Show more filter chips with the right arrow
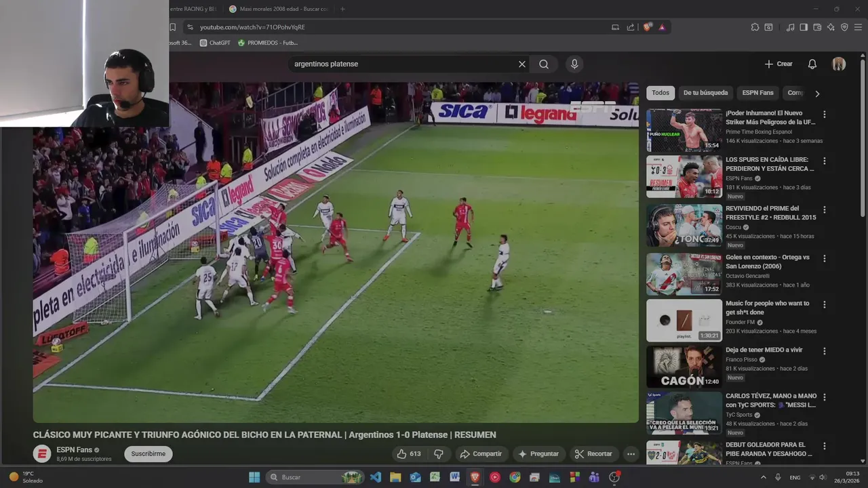This screenshot has width=868, height=488. [x=817, y=94]
